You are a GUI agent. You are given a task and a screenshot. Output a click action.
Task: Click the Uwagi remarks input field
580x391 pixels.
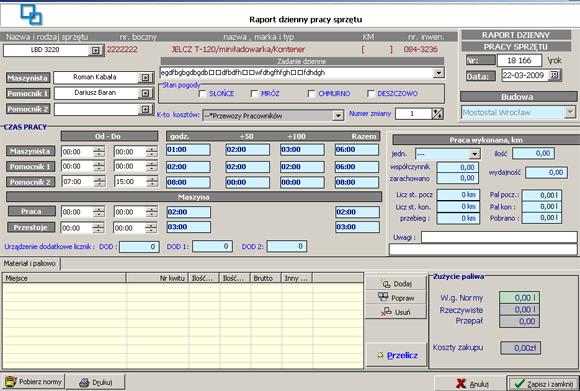click(x=499, y=237)
